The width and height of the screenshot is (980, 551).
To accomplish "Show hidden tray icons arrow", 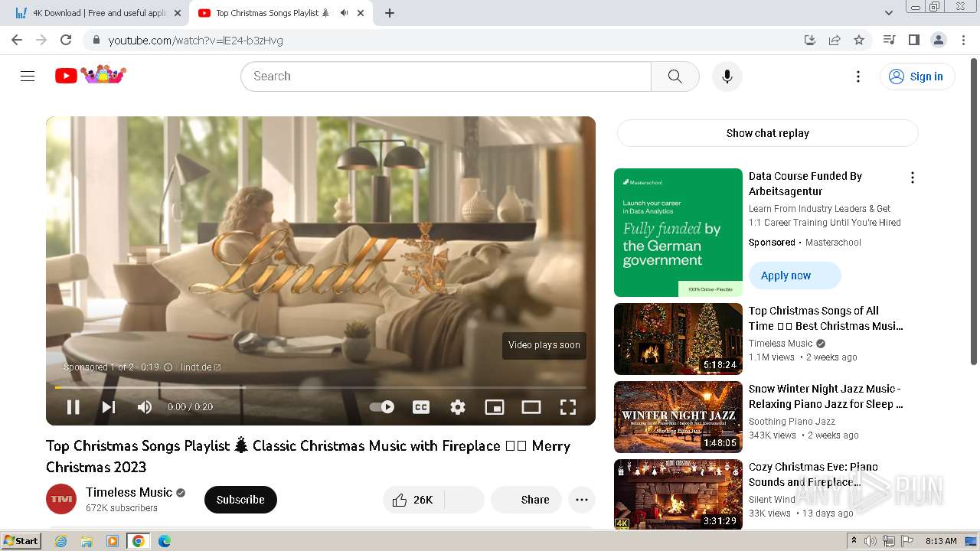I will [854, 541].
